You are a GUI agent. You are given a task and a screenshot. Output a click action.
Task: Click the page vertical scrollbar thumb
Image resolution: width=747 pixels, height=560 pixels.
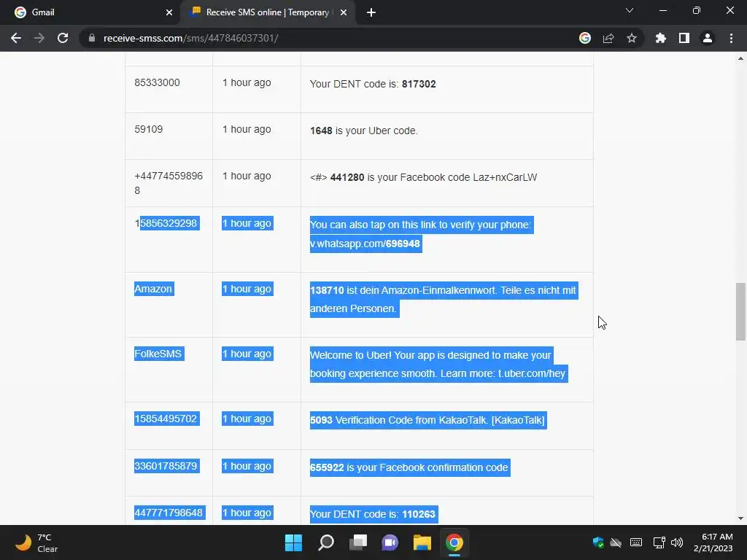pyautogui.click(x=740, y=311)
